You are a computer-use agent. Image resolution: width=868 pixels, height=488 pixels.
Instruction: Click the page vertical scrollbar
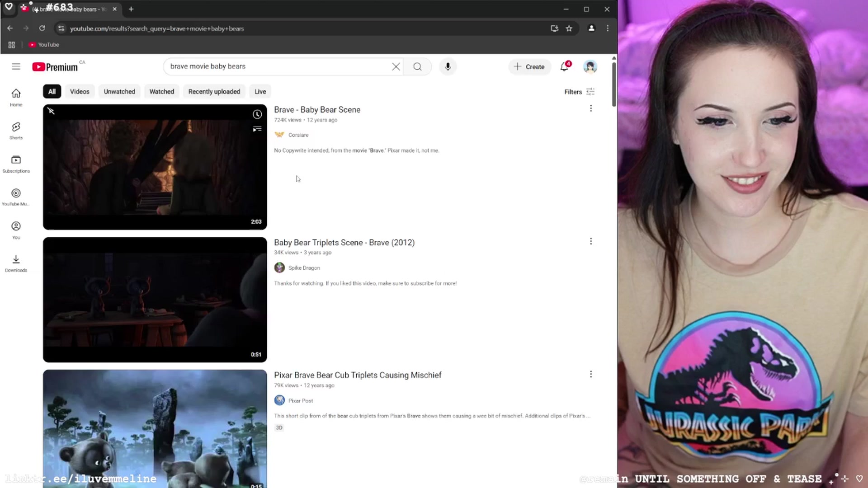(x=614, y=85)
